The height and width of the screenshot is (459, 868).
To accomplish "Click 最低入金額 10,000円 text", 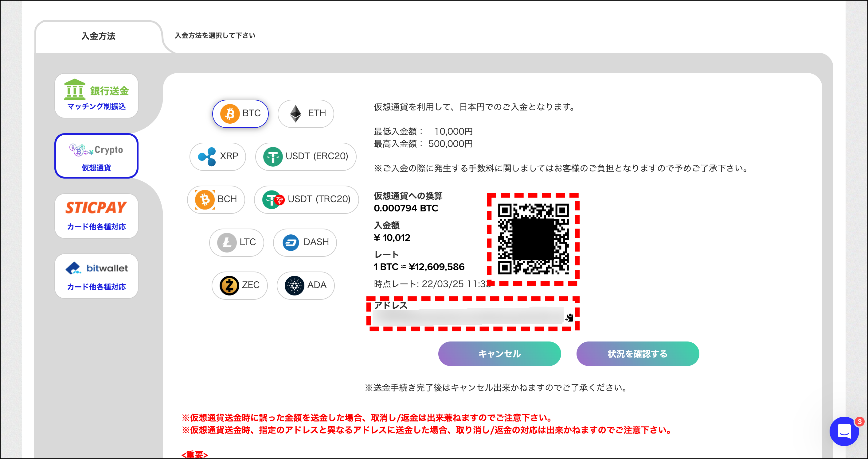I will 423,131.
